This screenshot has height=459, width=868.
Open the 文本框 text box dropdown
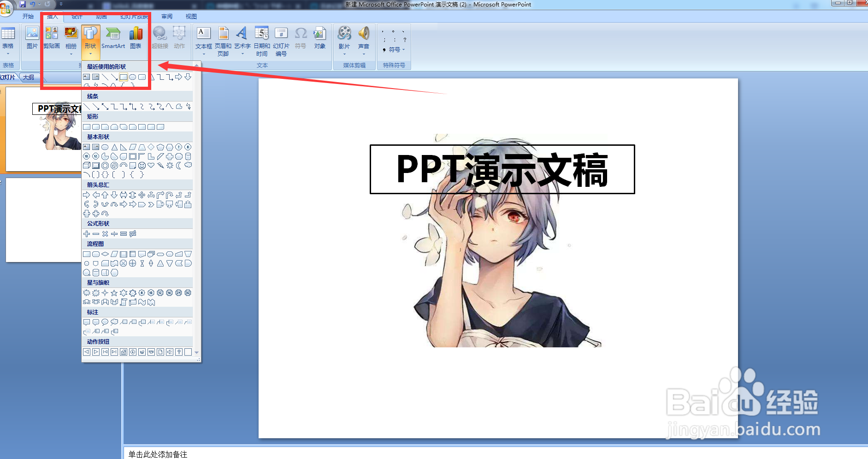204,42
